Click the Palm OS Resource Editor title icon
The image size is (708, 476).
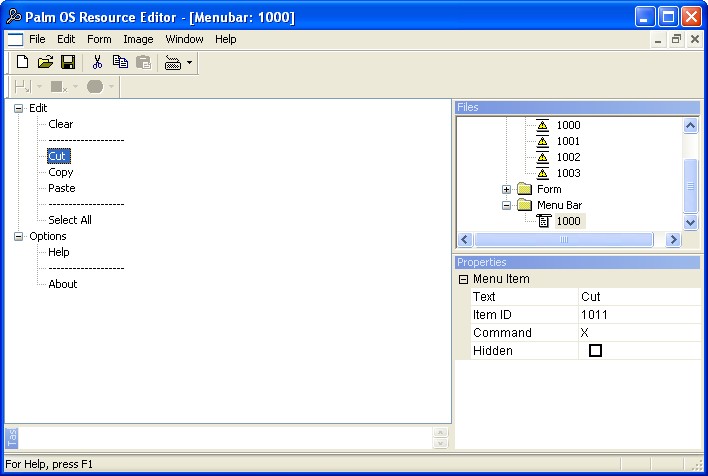tap(14, 16)
